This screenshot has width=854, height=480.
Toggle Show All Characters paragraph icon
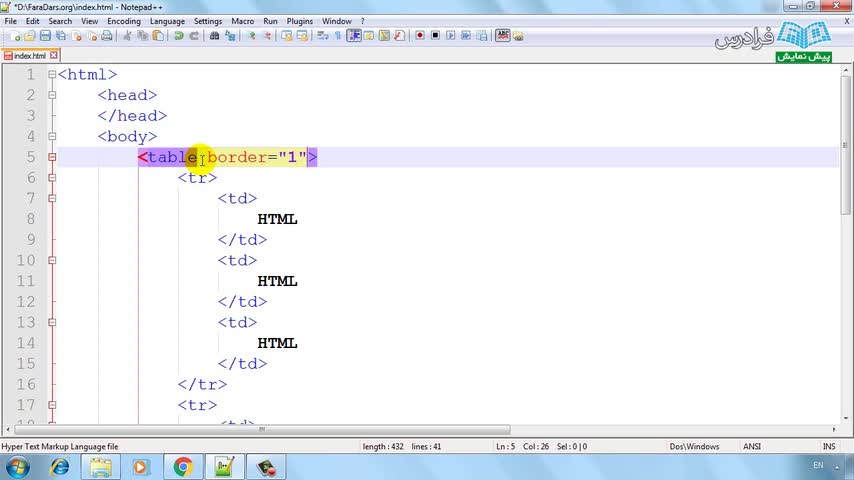(x=338, y=36)
